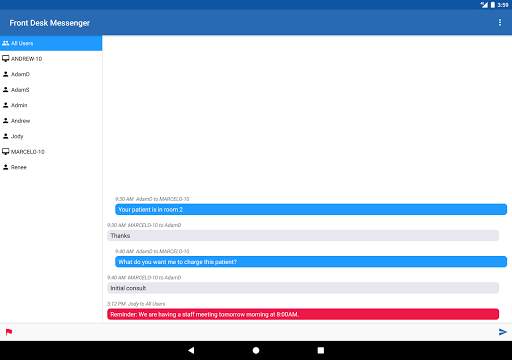Open the 'Your patient is in room 2' message

point(311,209)
